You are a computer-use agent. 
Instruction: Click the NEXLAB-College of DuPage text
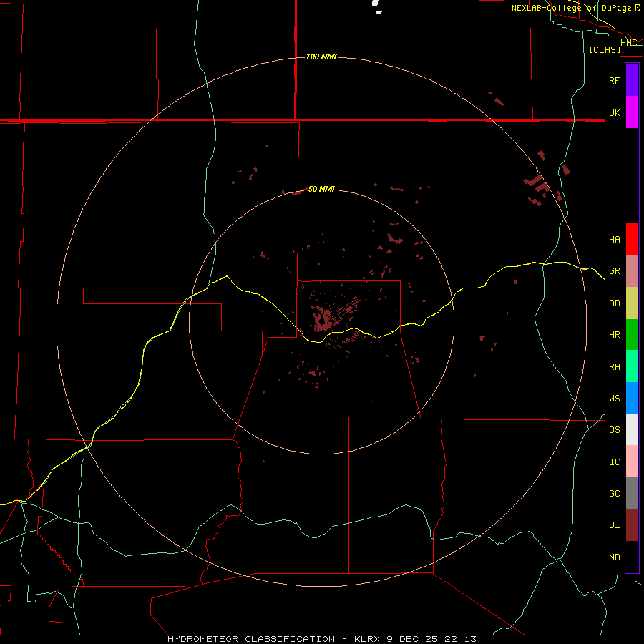(x=572, y=8)
